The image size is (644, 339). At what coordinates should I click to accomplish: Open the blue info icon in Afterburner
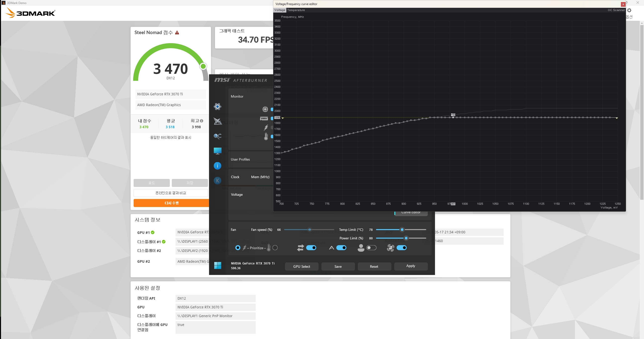(218, 166)
